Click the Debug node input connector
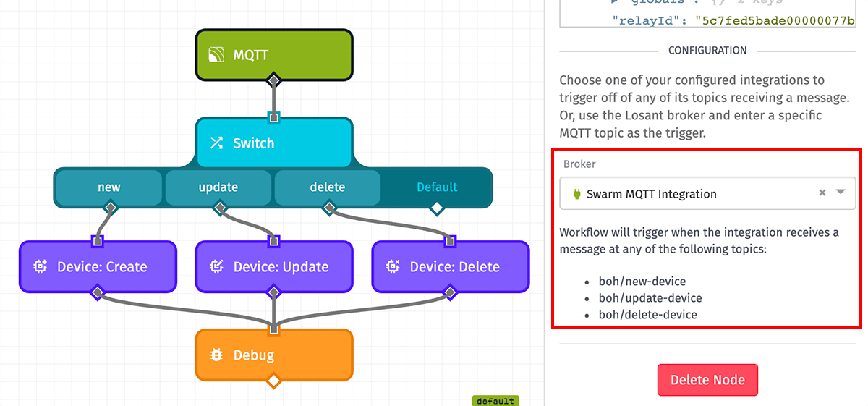This screenshot has width=868, height=406. [273, 330]
